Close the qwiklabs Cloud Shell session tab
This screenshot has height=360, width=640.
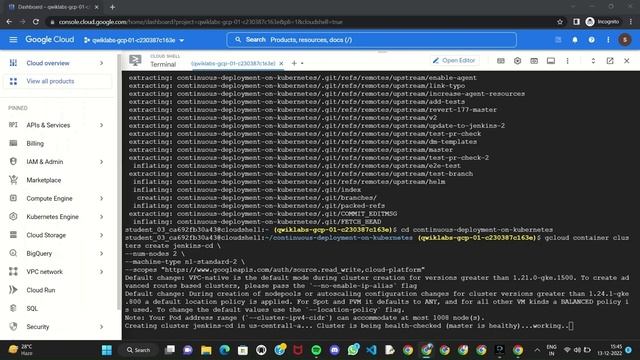tap(281, 63)
